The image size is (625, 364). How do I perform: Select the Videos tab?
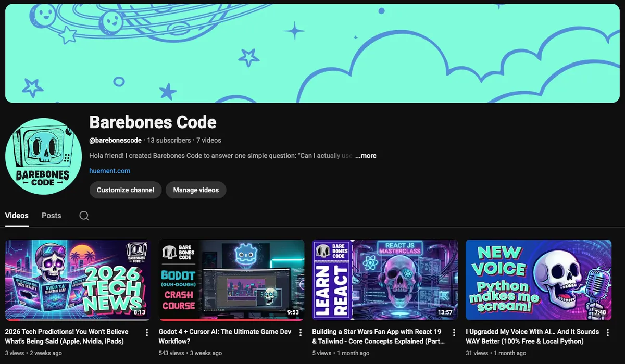pyautogui.click(x=17, y=216)
